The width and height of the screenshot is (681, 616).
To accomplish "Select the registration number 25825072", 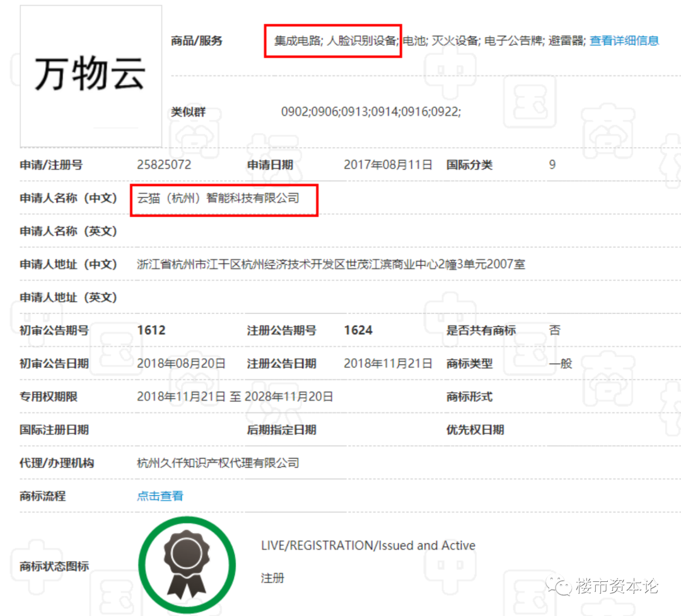I will tap(164, 165).
